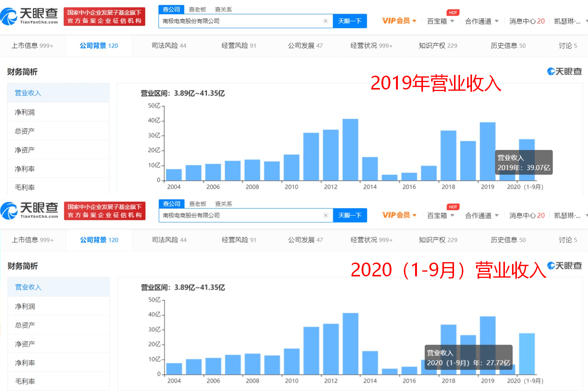Click the 2006 bar in the lower chart
This screenshot has height=391, width=588.
(213, 366)
